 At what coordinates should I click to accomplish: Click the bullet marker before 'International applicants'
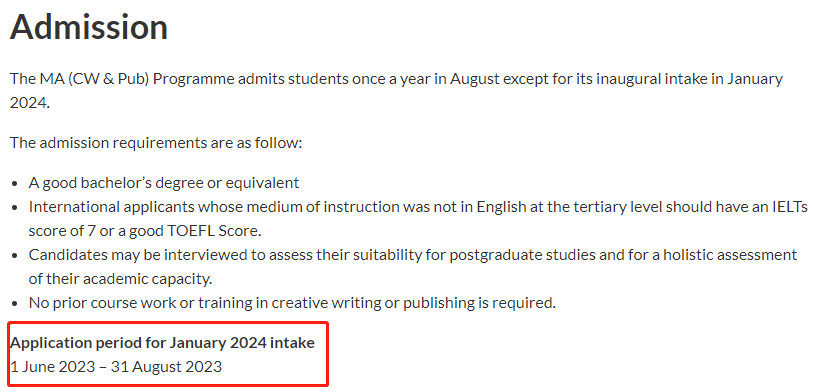point(17,208)
